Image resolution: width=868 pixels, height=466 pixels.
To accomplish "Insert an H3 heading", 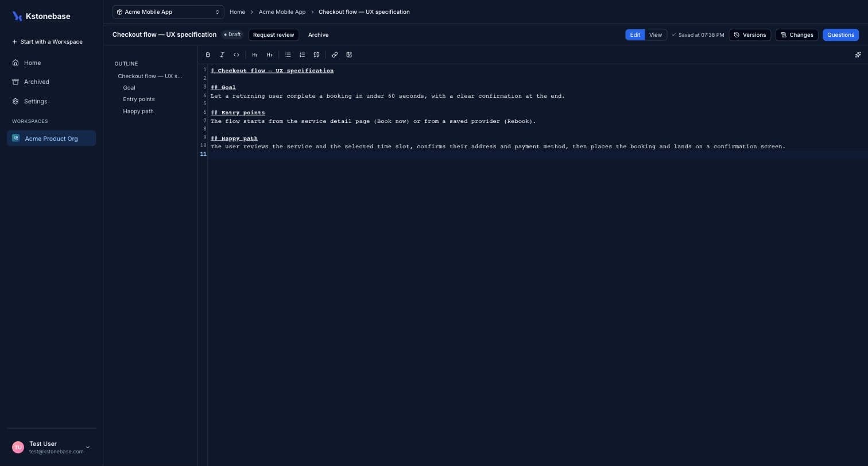I will 269,55.
